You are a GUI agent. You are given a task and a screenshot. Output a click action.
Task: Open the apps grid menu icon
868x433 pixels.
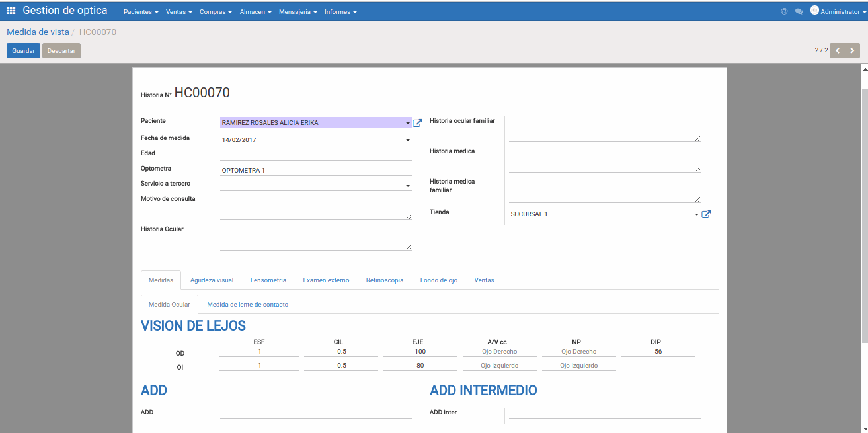tap(11, 11)
